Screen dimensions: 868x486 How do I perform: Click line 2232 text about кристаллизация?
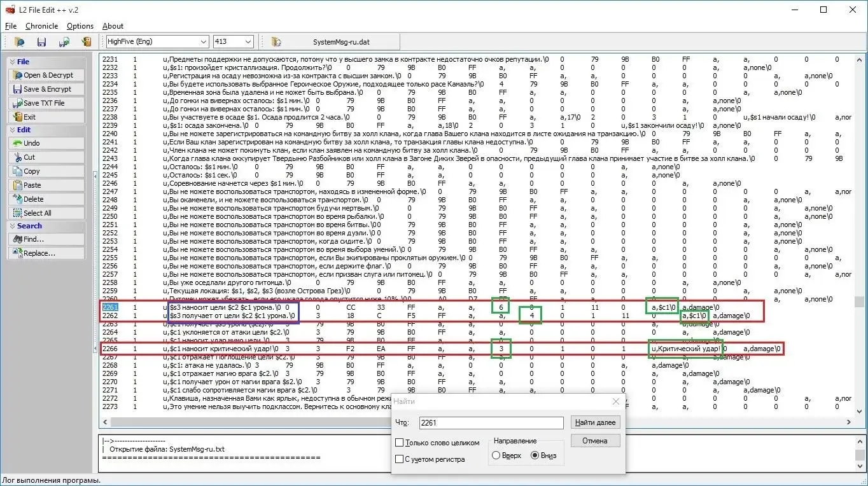tap(249, 67)
